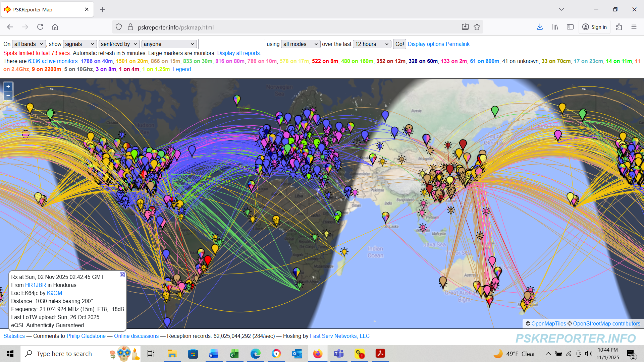Open the browser extensions puzzle icon

click(x=619, y=27)
